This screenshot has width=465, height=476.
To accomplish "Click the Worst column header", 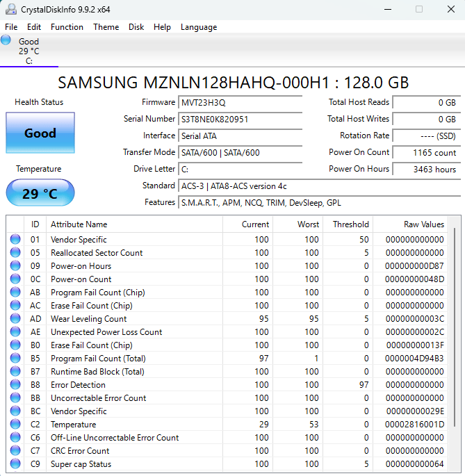I will pyautogui.click(x=298, y=224).
